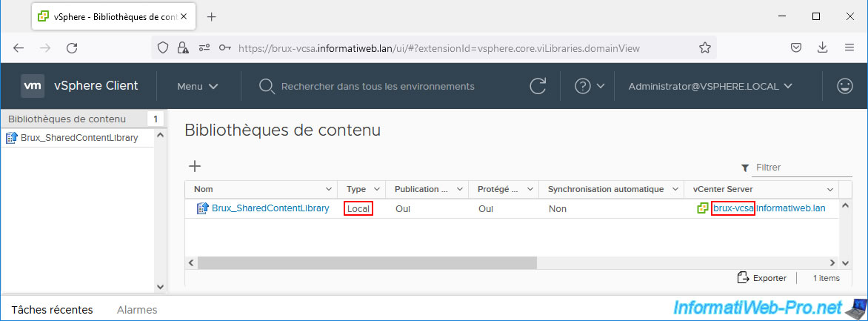
Task: Open the Firefox hamburger menu
Action: pos(849,48)
